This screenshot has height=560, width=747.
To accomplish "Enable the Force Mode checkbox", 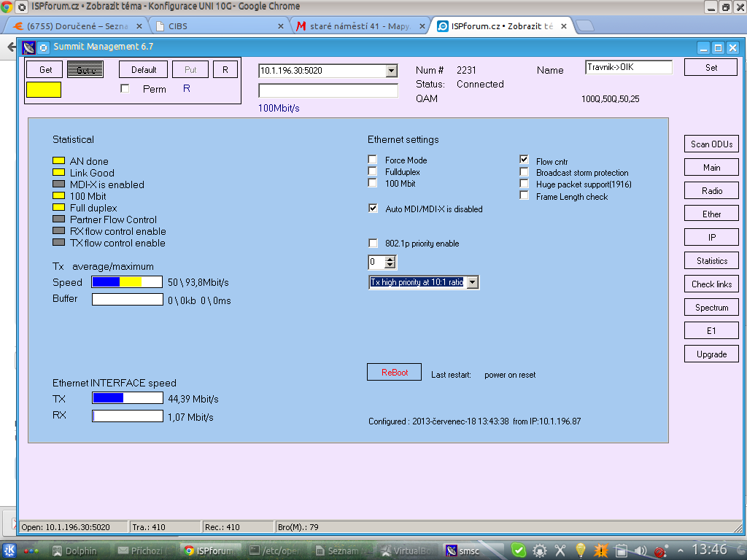I will click(x=373, y=160).
